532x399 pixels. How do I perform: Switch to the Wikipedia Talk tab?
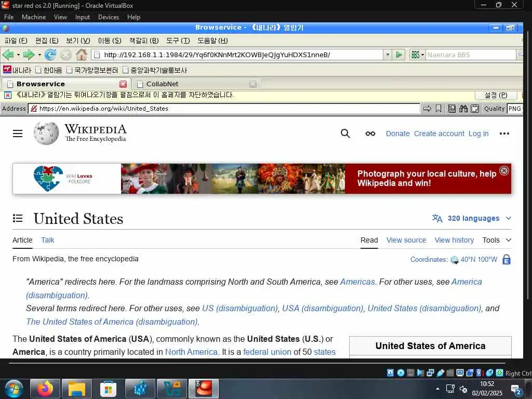[x=47, y=240]
